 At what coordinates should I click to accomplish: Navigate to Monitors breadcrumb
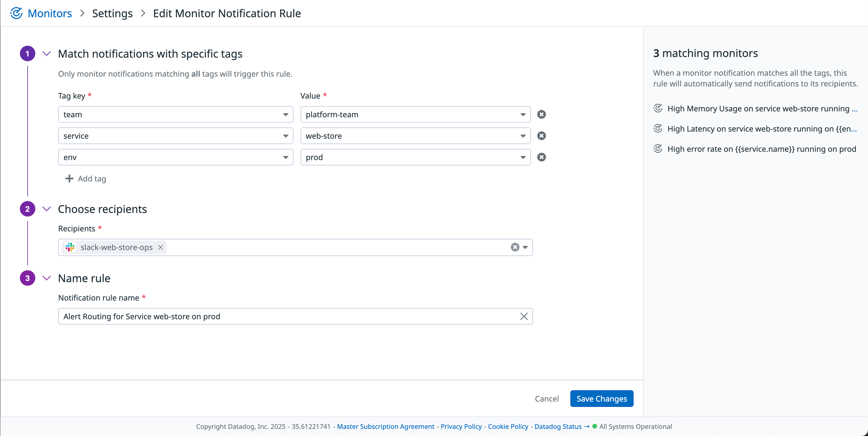[50, 13]
